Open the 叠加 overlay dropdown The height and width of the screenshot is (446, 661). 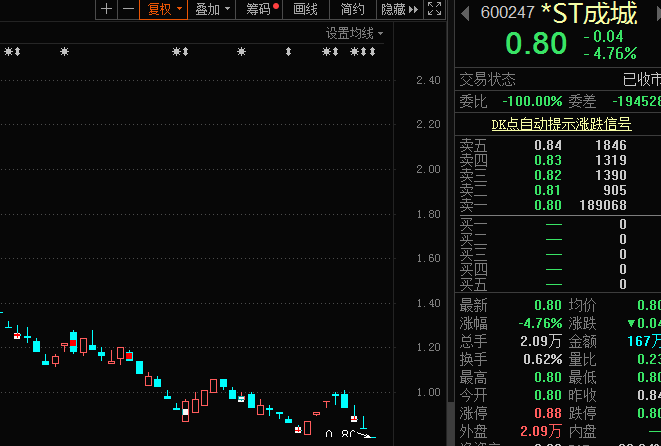(x=212, y=9)
